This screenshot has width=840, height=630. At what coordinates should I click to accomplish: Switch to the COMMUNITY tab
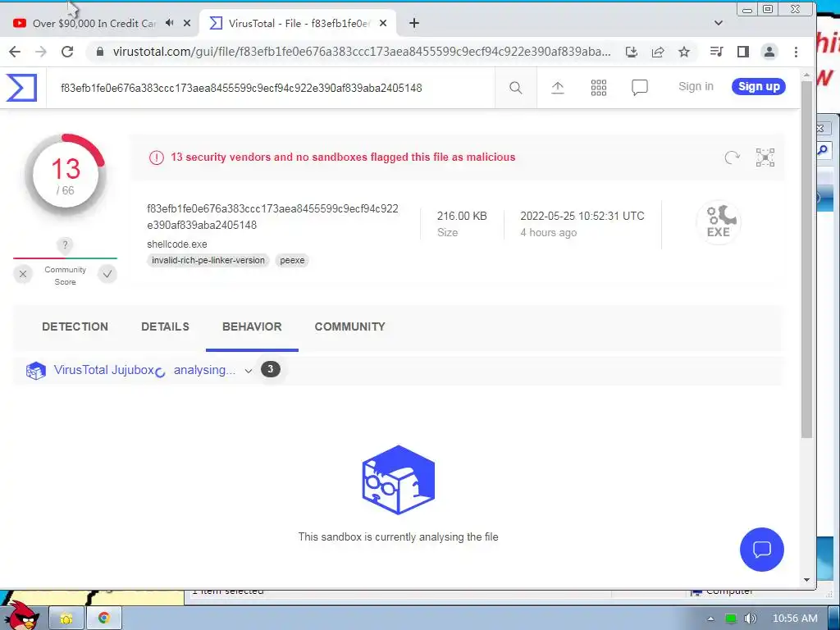349,326
